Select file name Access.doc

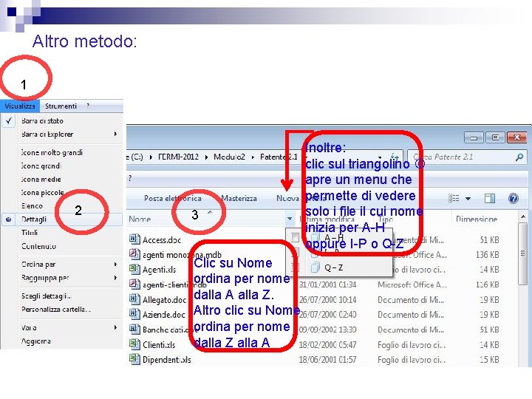tap(162, 240)
